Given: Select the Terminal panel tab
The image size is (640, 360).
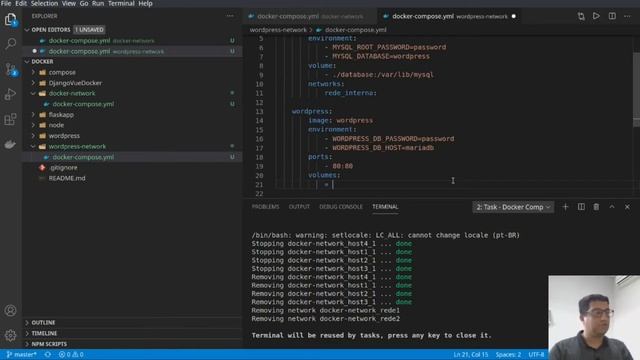Looking at the screenshot, I should 385,207.
